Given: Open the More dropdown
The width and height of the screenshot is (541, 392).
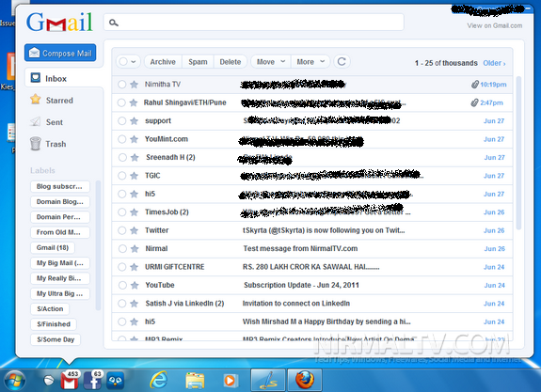Looking at the screenshot, I should click(310, 62).
